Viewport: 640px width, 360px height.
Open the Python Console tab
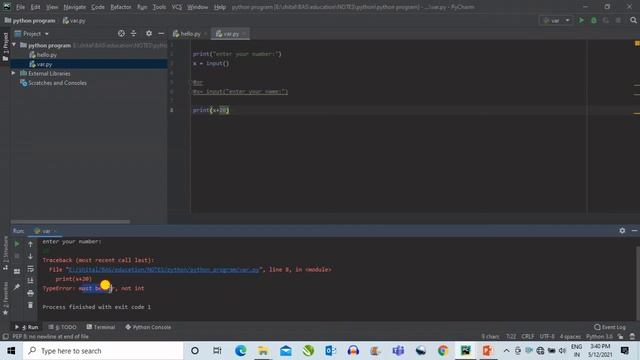click(148, 327)
